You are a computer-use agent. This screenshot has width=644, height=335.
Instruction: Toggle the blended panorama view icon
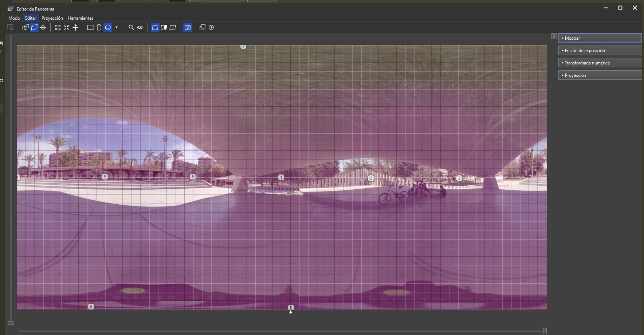click(164, 27)
